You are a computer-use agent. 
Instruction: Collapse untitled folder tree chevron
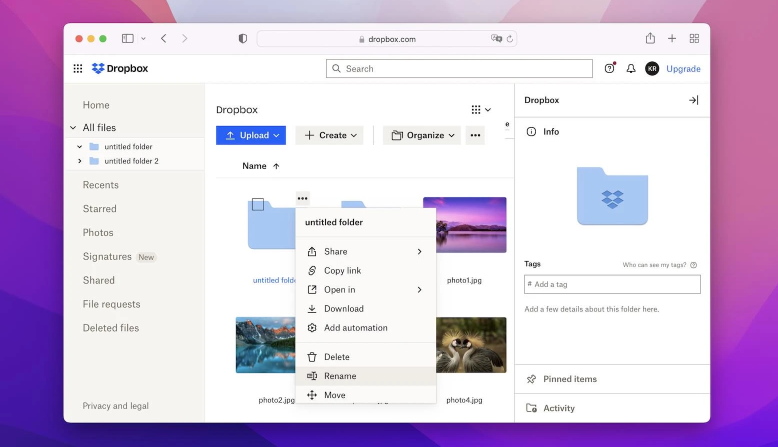click(79, 146)
